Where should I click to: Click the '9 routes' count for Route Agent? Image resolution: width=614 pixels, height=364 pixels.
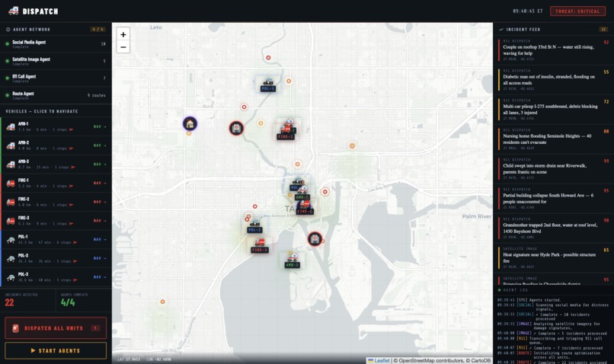click(x=96, y=95)
